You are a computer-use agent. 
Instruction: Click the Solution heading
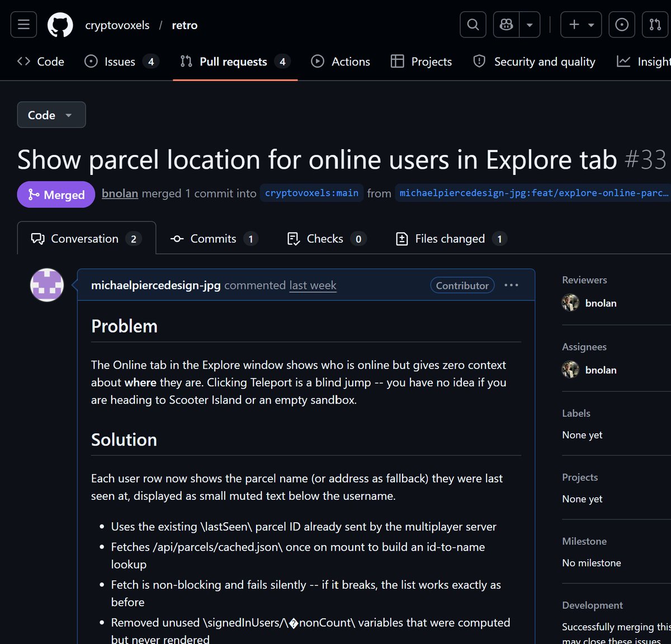124,439
